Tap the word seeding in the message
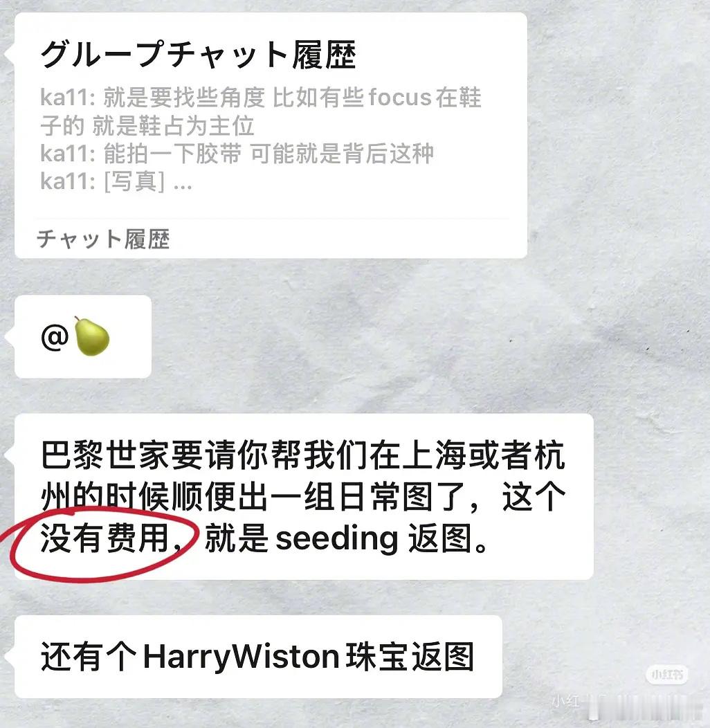 (x=336, y=538)
